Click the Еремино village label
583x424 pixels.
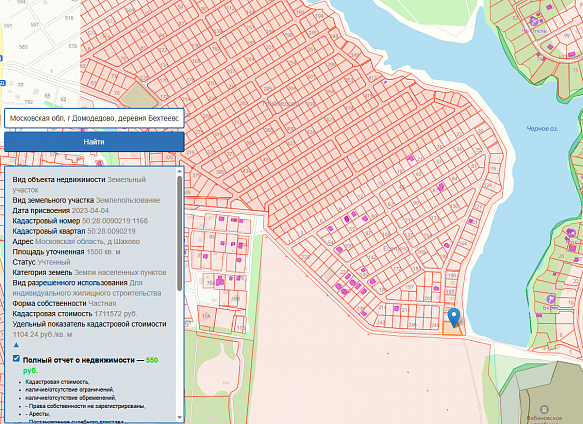tap(396, 248)
